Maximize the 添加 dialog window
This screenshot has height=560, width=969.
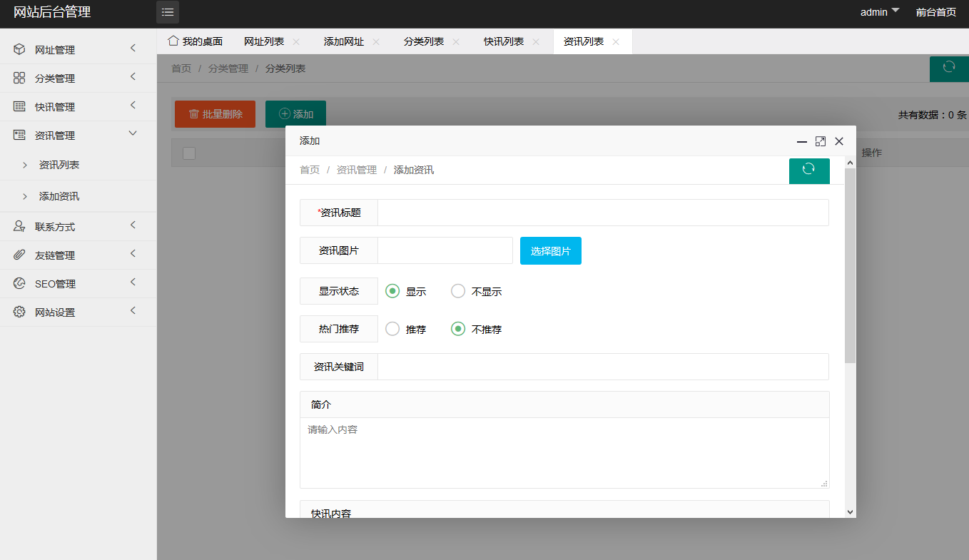coord(821,141)
